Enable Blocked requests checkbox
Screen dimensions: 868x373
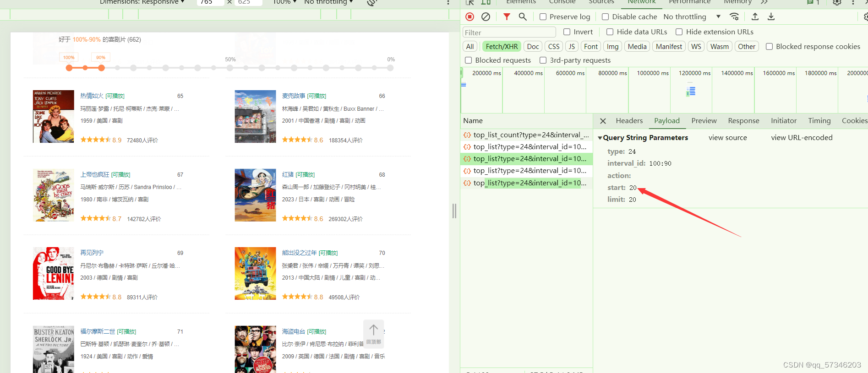coord(468,60)
